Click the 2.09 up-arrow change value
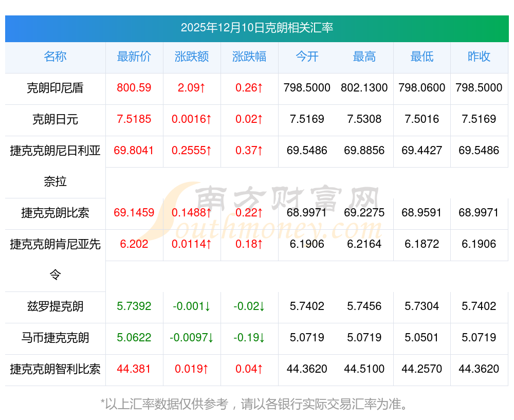514x420 pixels. (192, 87)
